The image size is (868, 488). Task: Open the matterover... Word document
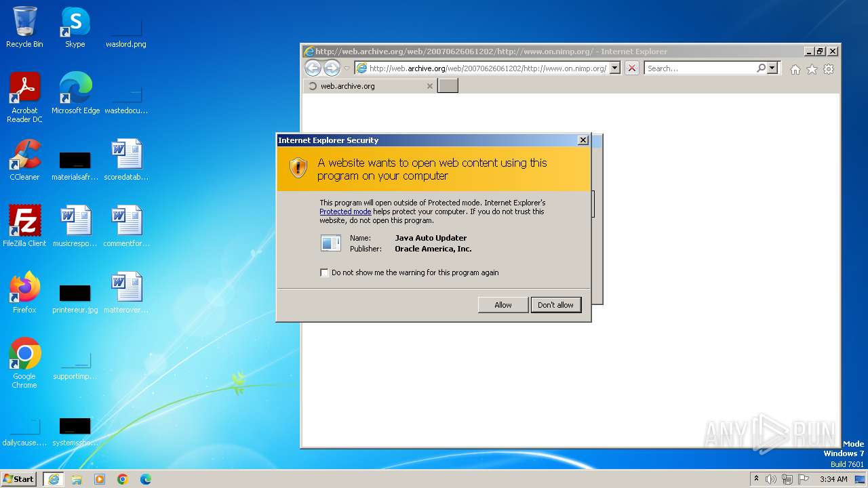pos(125,293)
